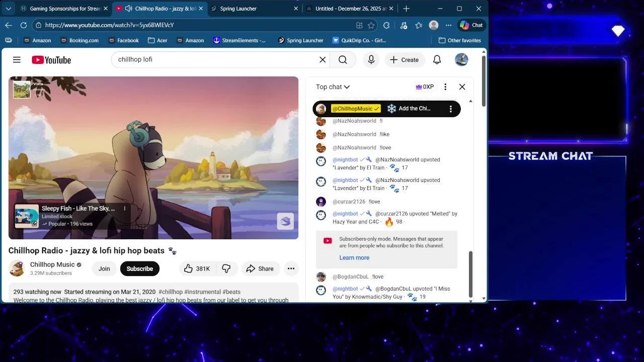Open the browser settings and more menu

(x=449, y=25)
